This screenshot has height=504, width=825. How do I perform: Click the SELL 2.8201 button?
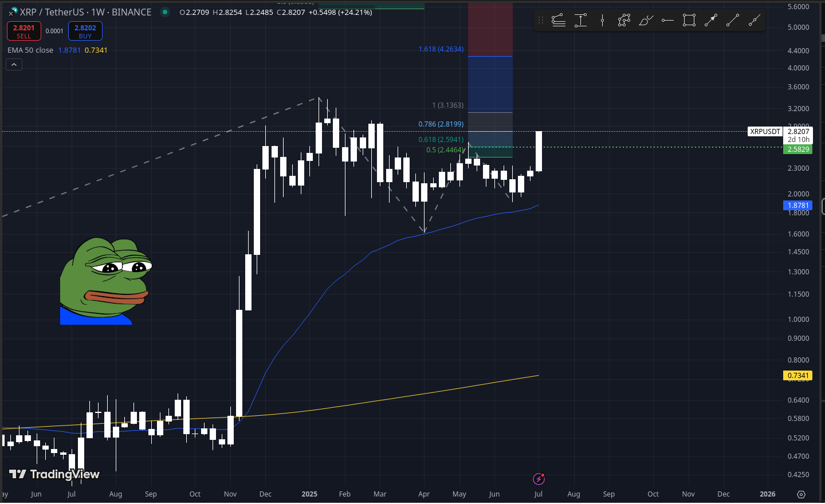tap(24, 31)
